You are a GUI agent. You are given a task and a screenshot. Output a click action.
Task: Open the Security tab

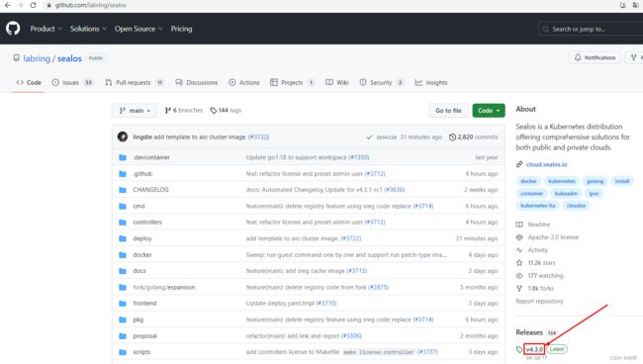pyautogui.click(x=382, y=82)
